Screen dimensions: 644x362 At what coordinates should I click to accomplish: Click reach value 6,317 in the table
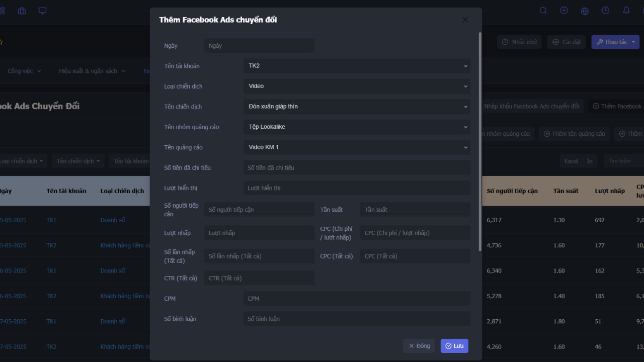coord(494,220)
